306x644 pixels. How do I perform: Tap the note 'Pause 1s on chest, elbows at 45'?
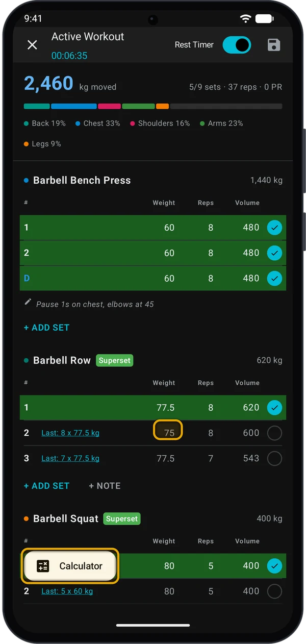pos(95,304)
